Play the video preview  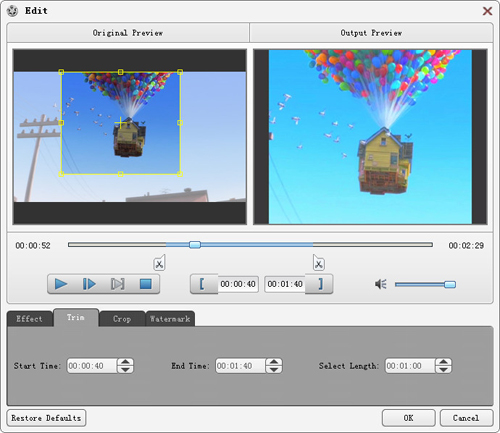[x=61, y=284]
